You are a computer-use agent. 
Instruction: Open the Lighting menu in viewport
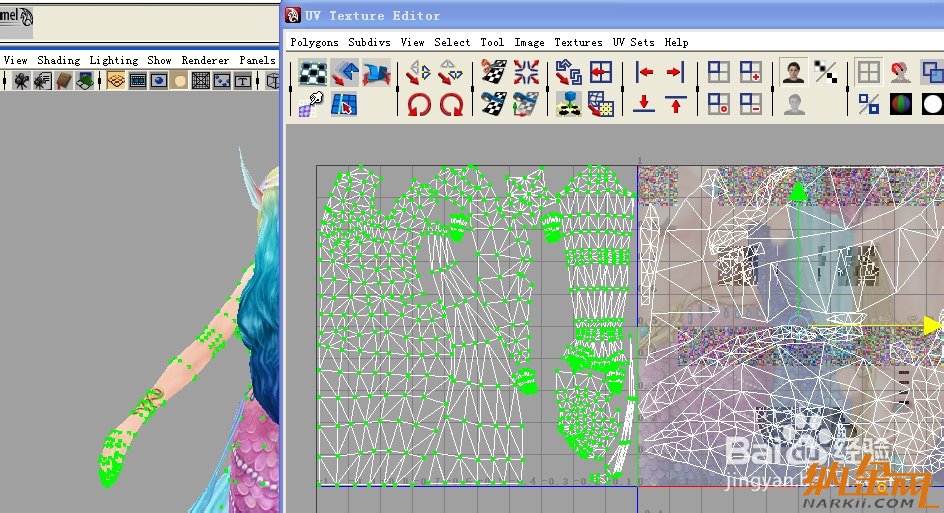point(114,60)
